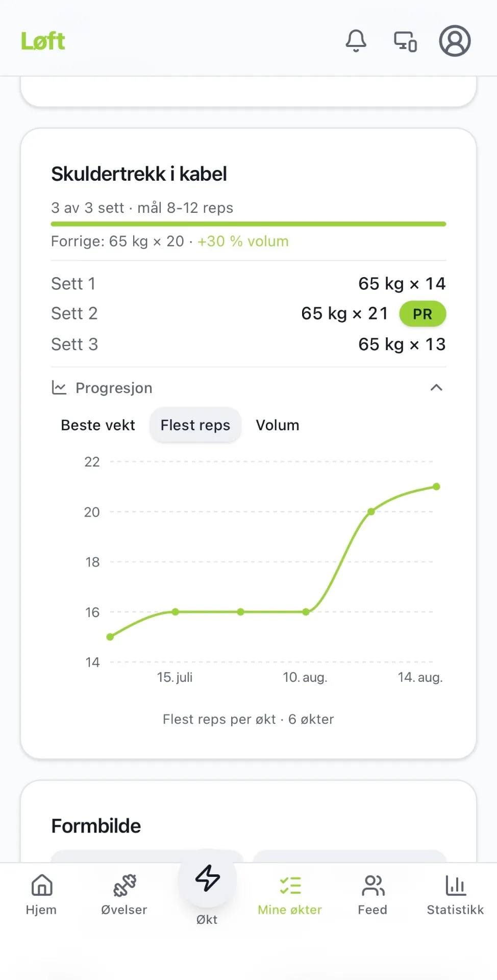This screenshot has height=980, width=497.
Task: Open user profile avatar icon
Action: coord(455,41)
